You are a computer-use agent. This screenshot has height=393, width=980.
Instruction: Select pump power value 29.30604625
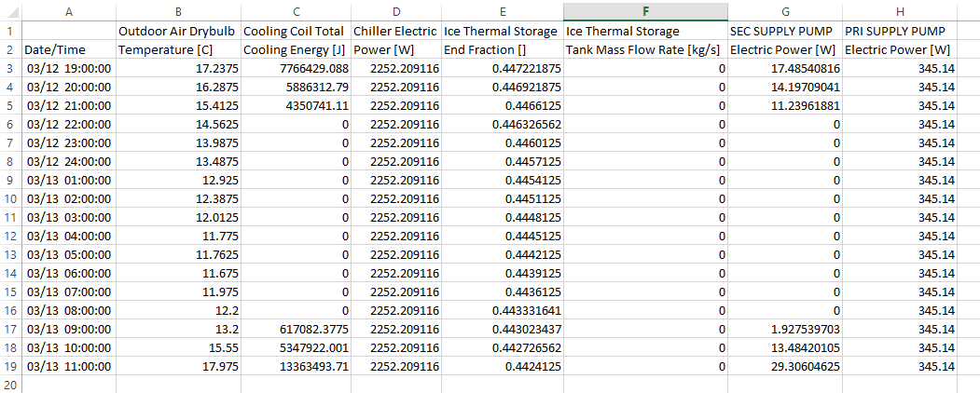pos(784,366)
